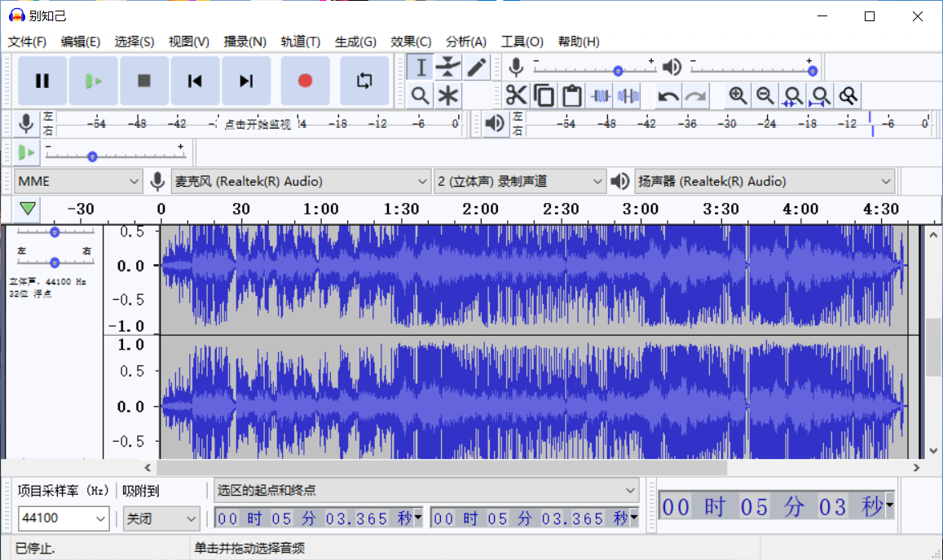Image resolution: width=943 pixels, height=560 pixels.
Task: Toggle zoom with the zoom toggle icon
Action: (848, 95)
